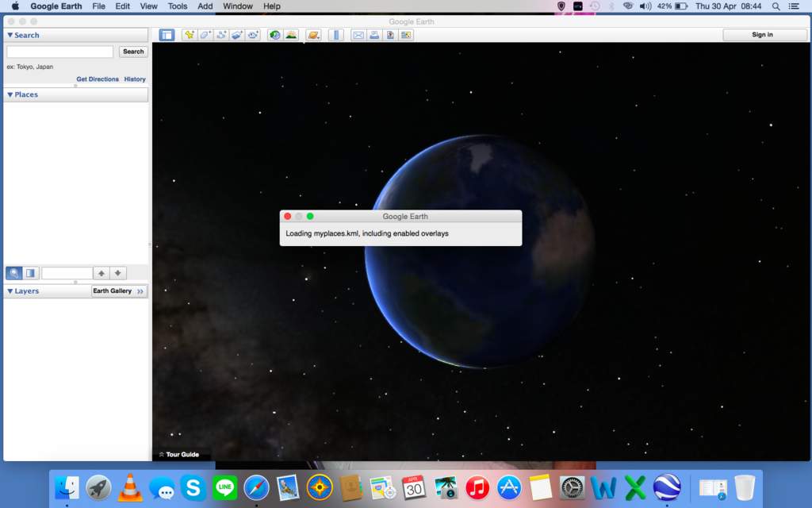Open Spotlight search in menu bar

click(x=776, y=6)
